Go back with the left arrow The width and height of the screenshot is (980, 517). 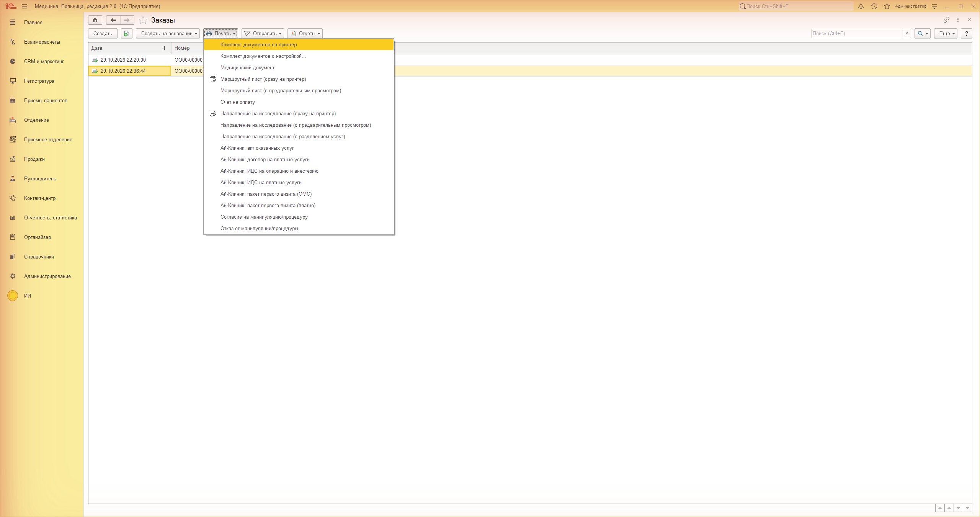pos(113,20)
